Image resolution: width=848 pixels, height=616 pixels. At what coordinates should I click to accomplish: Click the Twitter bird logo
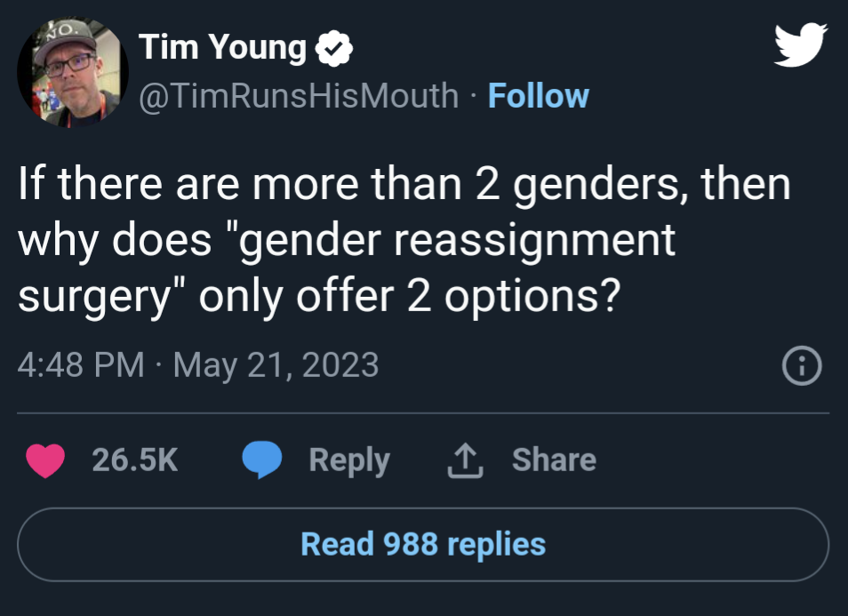800,44
